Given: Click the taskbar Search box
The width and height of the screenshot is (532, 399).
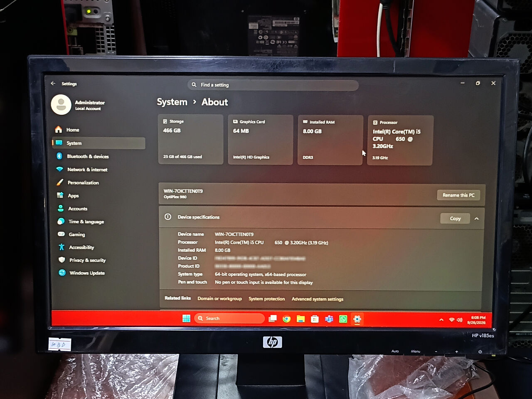Looking at the screenshot, I should [229, 318].
